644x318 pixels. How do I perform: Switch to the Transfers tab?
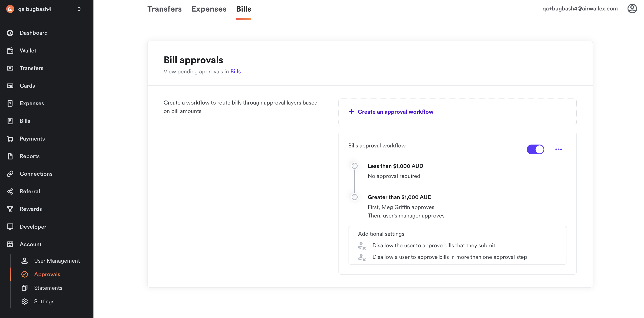coord(164,9)
